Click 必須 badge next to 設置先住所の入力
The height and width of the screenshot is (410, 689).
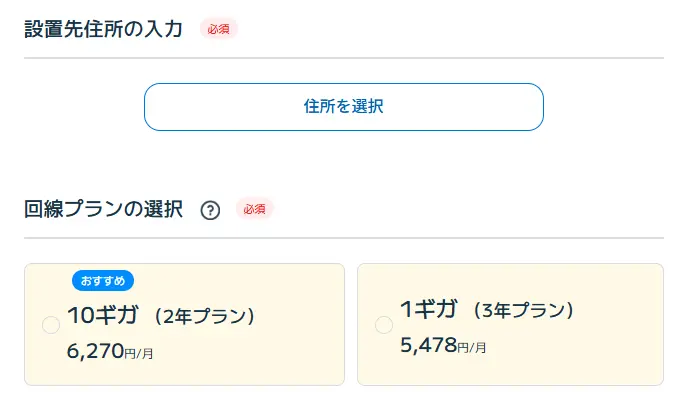(x=218, y=28)
